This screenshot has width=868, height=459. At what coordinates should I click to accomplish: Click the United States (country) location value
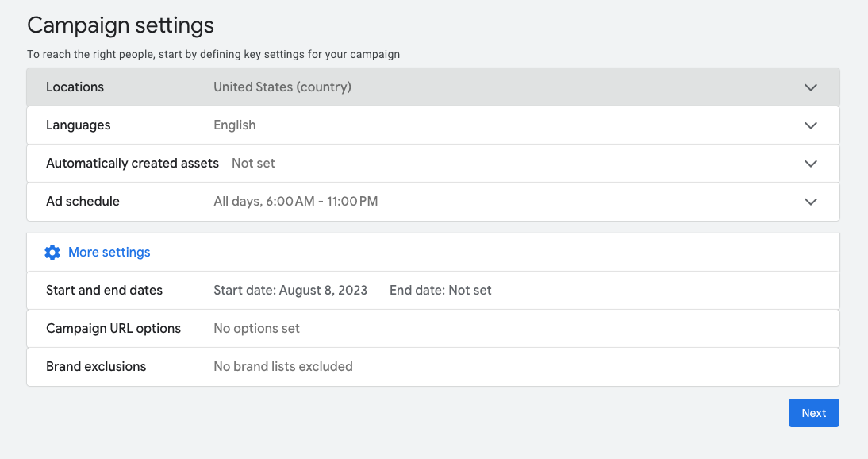tap(282, 87)
